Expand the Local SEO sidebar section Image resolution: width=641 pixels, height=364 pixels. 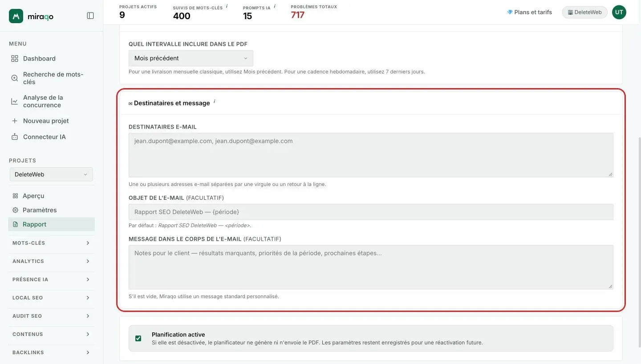click(x=51, y=298)
